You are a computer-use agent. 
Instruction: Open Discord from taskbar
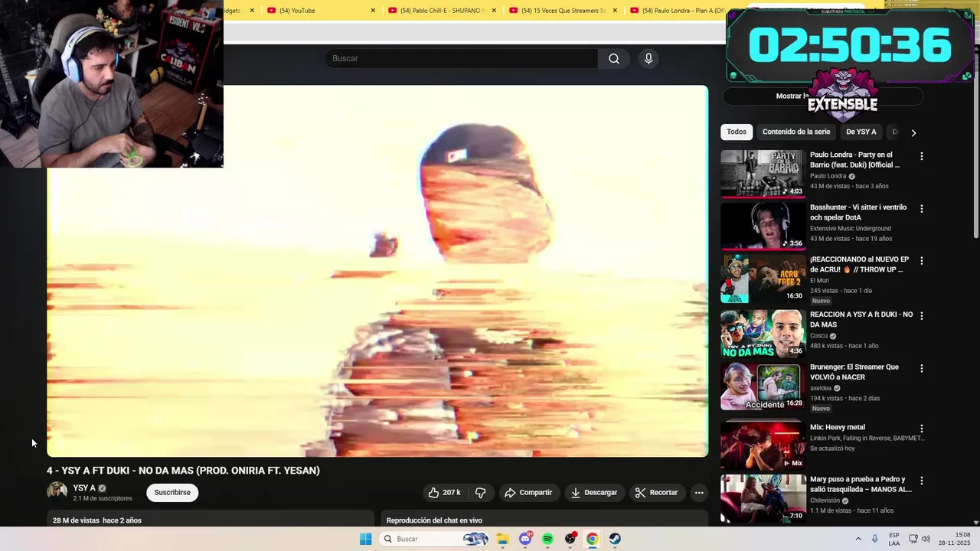pos(525,539)
